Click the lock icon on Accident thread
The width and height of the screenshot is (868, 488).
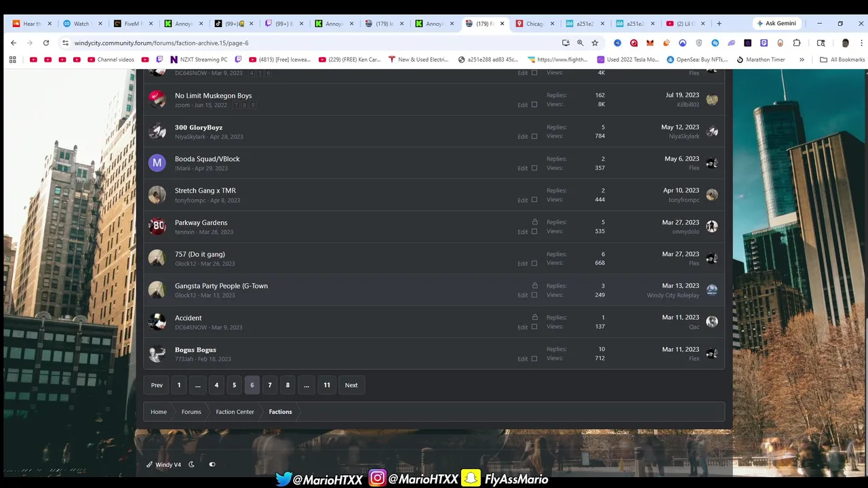534,317
